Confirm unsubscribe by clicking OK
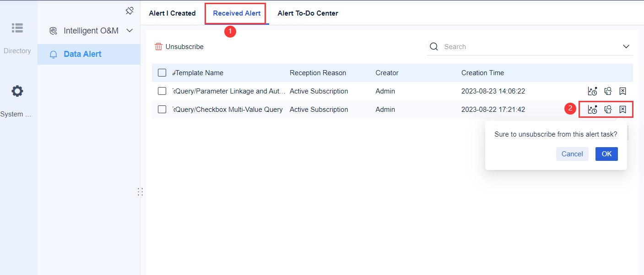This screenshot has height=275, width=644. (x=606, y=154)
